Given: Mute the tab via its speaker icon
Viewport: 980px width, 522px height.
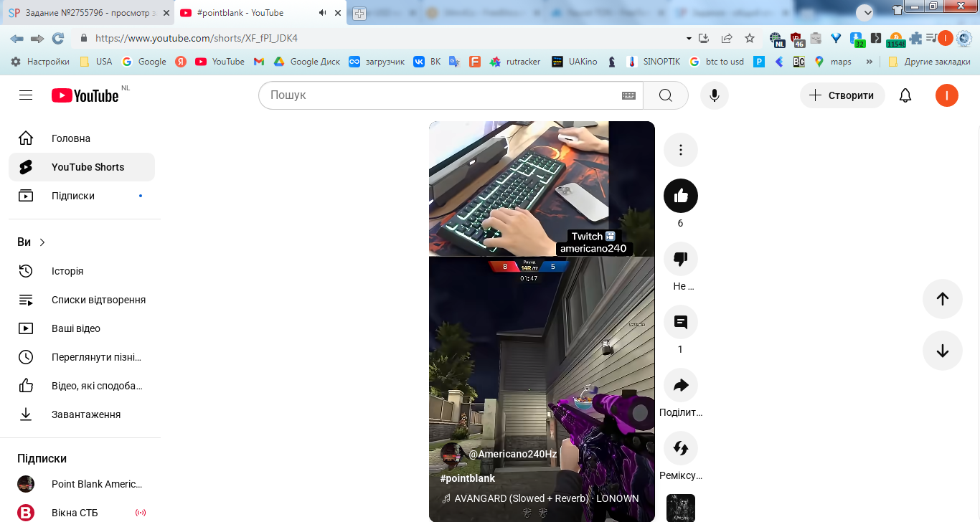Looking at the screenshot, I should (322, 13).
